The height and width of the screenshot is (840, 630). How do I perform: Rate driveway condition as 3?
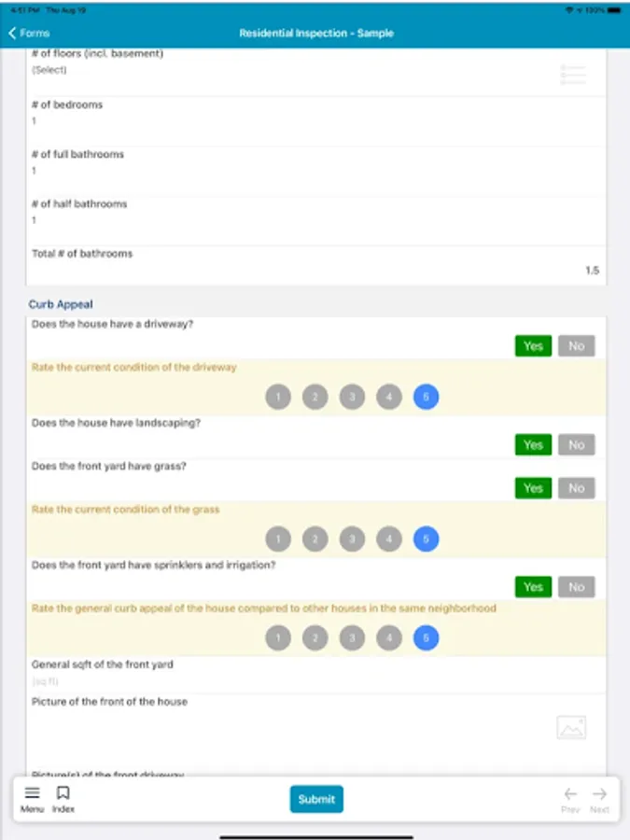(352, 398)
